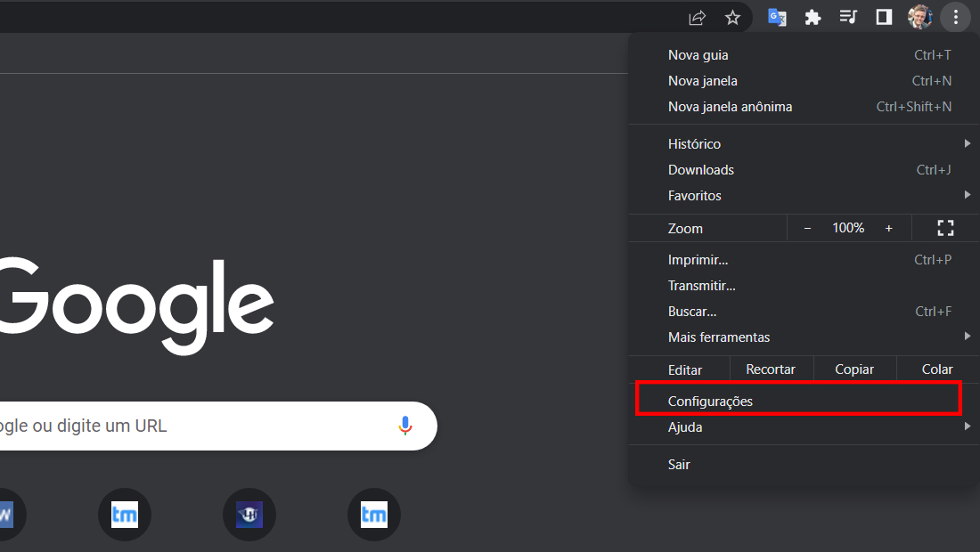Decrease zoom with the minus button
Image resolution: width=980 pixels, height=552 pixels.
(807, 229)
